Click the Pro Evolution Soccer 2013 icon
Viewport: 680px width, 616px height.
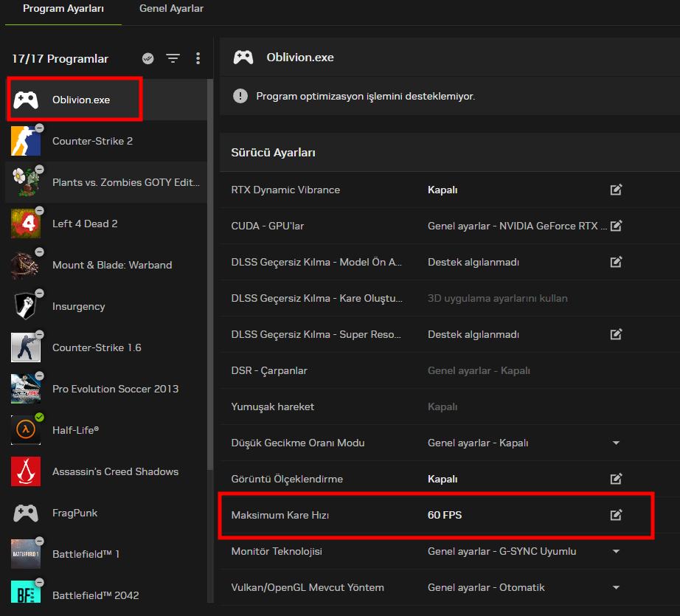[x=26, y=389]
